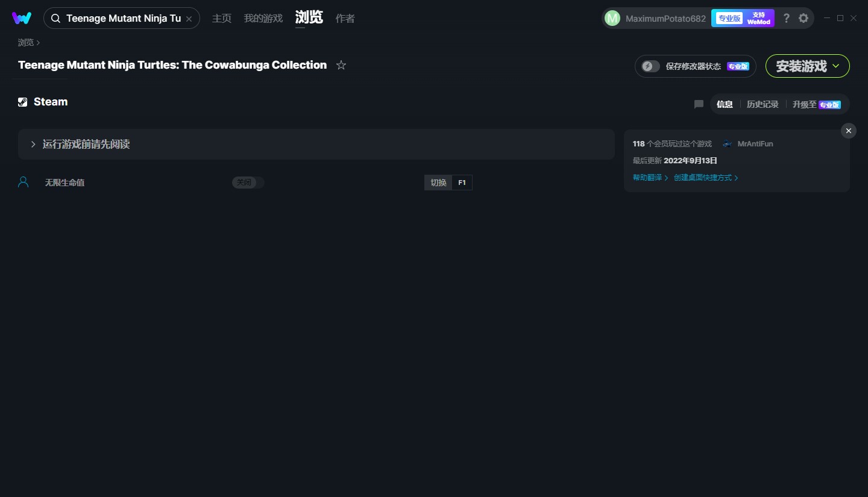Click the search magnifier icon
The image size is (868, 497).
coord(55,19)
